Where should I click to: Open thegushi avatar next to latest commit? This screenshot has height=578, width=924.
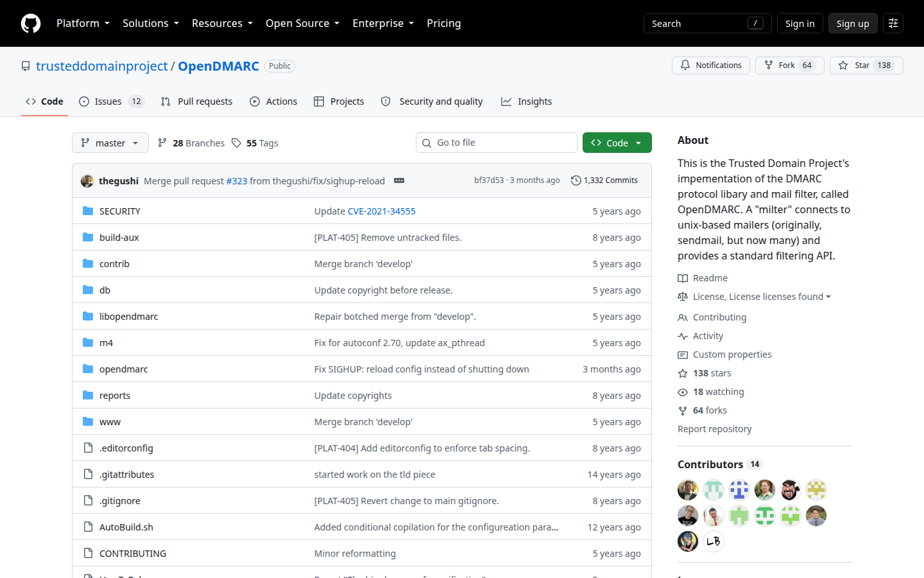(x=87, y=181)
